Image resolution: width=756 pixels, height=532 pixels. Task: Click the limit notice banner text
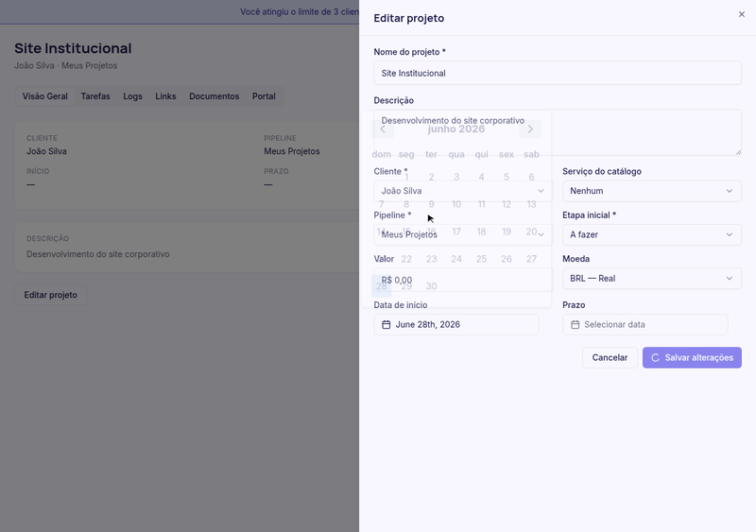coord(300,11)
